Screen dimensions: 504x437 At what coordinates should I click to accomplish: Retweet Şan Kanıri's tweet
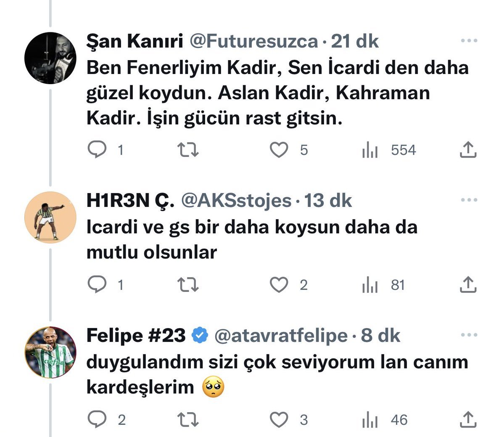[x=187, y=150]
